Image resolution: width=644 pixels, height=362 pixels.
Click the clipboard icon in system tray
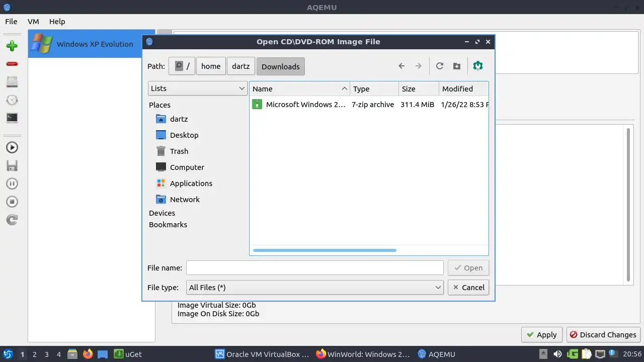(586, 354)
